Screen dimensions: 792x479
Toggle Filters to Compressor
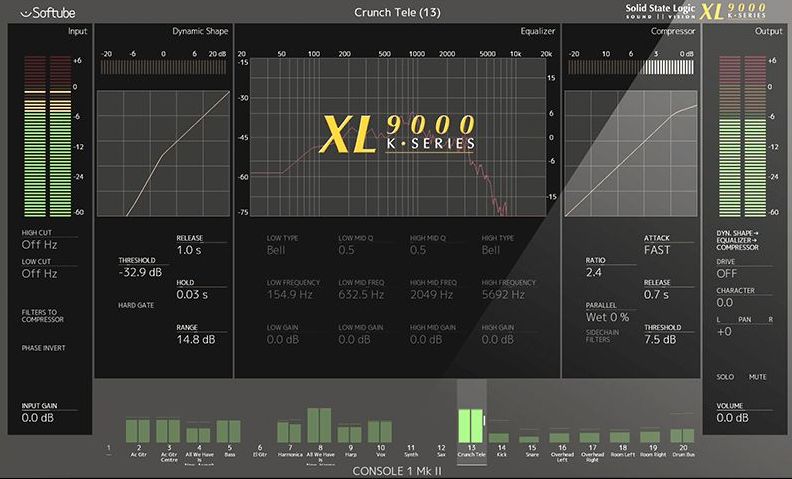(42, 316)
